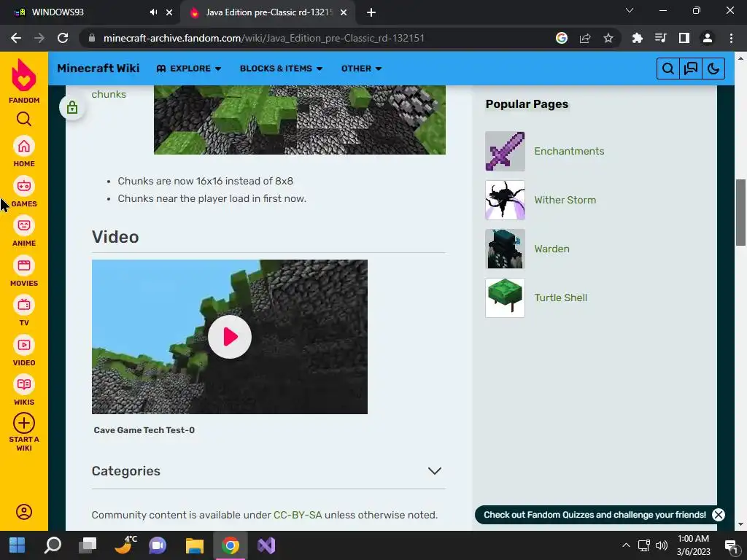This screenshot has width=747, height=560.
Task: Open Visual Studio from the taskbar
Action: coord(266,545)
